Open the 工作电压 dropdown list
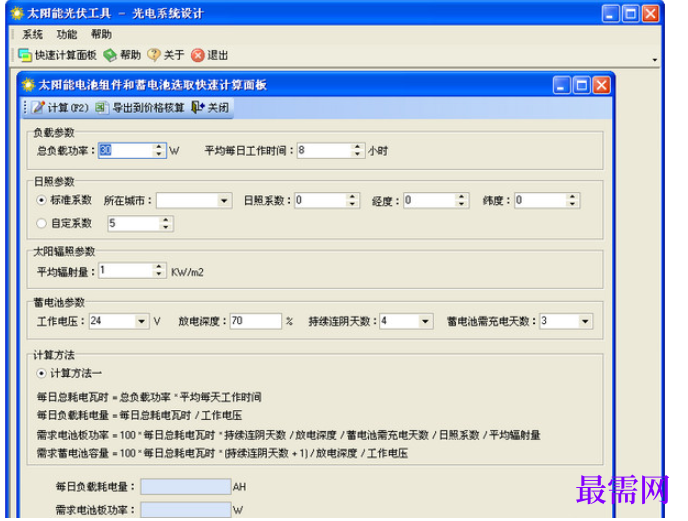688x521 pixels. pyautogui.click(x=141, y=321)
